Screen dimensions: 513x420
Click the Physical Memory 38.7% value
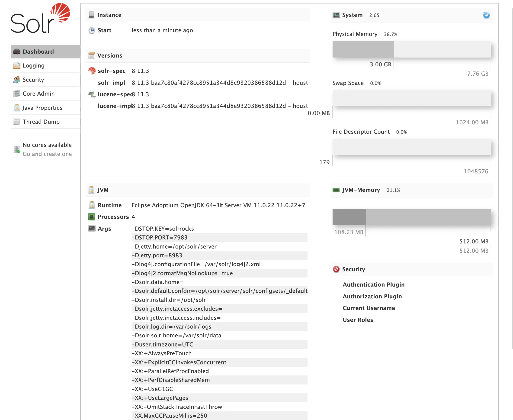(x=390, y=34)
